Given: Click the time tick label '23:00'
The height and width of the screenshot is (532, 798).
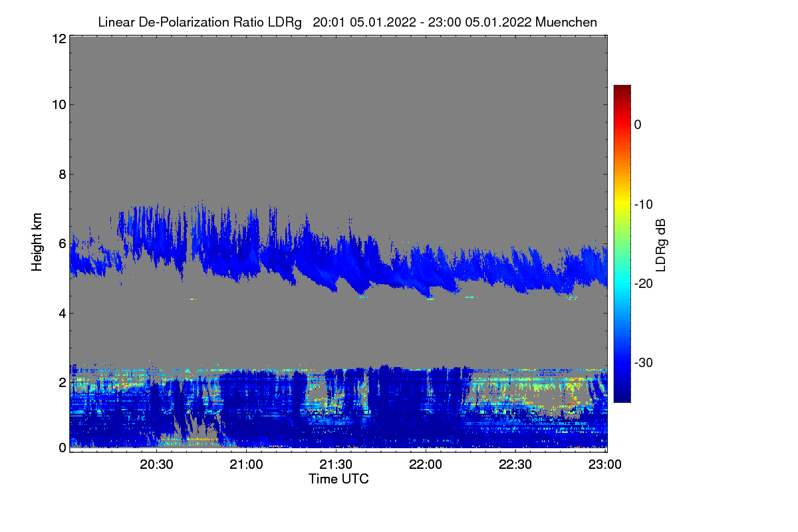Looking at the screenshot, I should click(604, 465).
